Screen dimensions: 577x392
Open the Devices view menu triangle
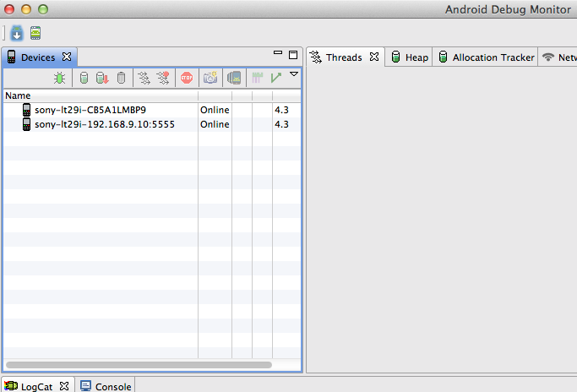(x=294, y=74)
